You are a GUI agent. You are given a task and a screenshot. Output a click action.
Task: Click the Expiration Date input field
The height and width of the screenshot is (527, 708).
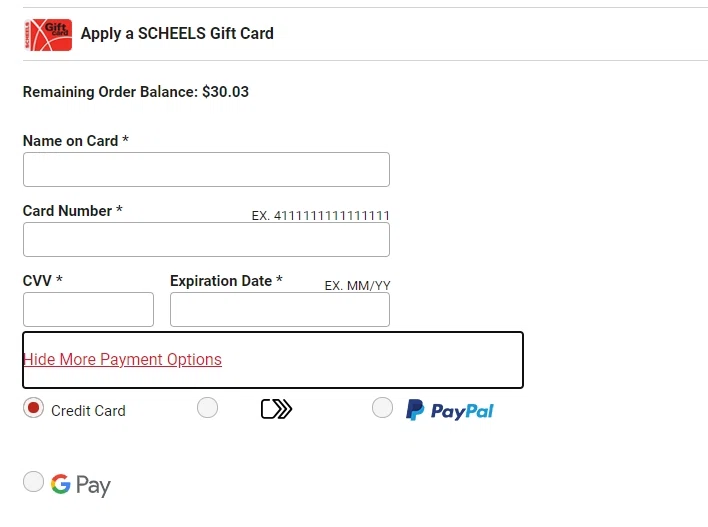[280, 310]
